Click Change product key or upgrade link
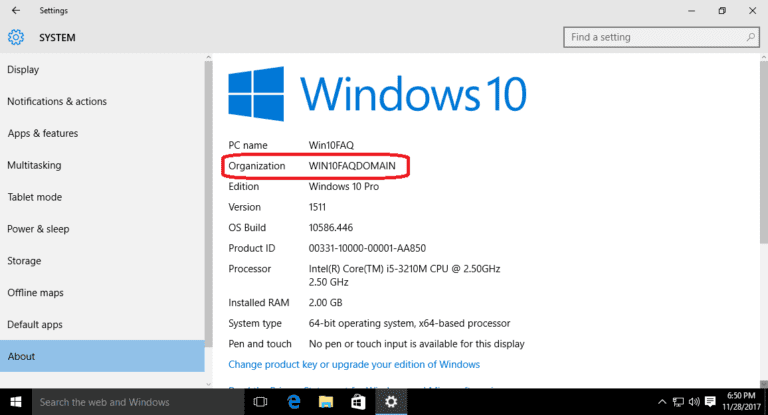 click(x=354, y=365)
